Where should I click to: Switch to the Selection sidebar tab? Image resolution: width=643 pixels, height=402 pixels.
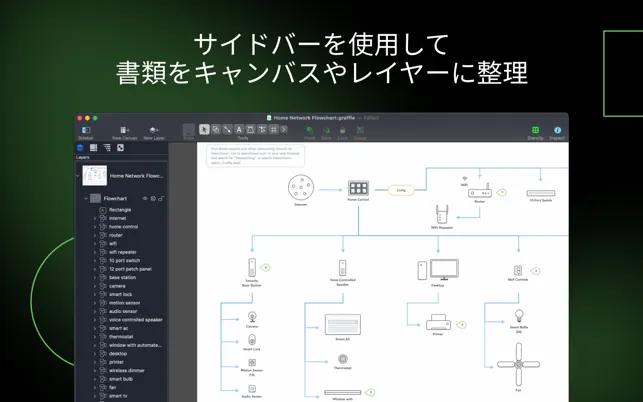tap(120, 148)
